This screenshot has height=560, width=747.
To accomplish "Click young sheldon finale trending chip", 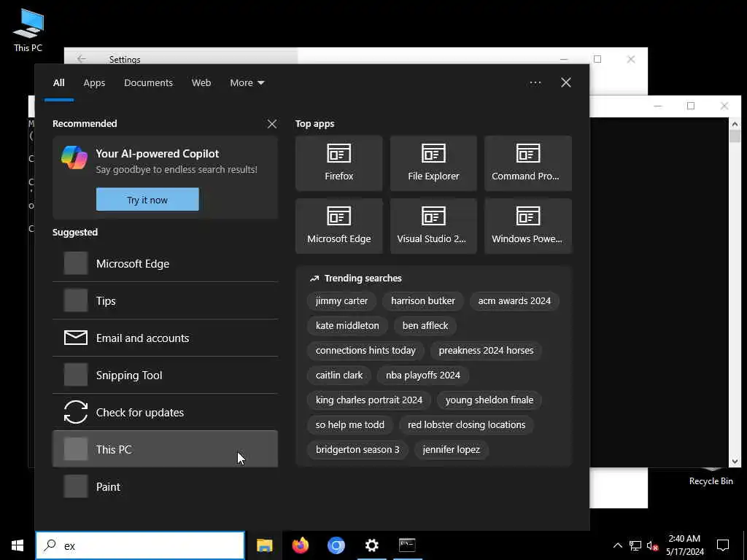I will [489, 400].
